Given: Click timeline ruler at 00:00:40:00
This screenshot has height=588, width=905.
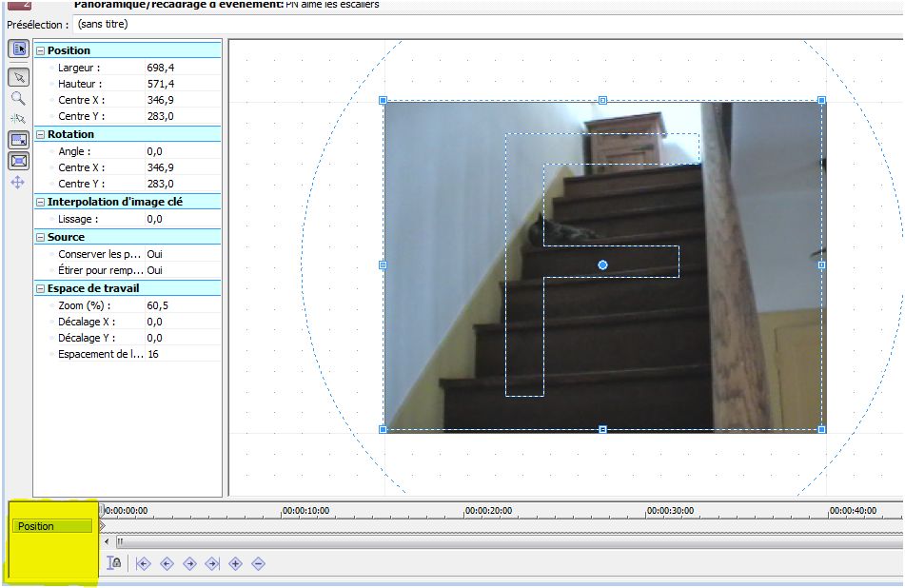Looking at the screenshot, I should (x=853, y=511).
